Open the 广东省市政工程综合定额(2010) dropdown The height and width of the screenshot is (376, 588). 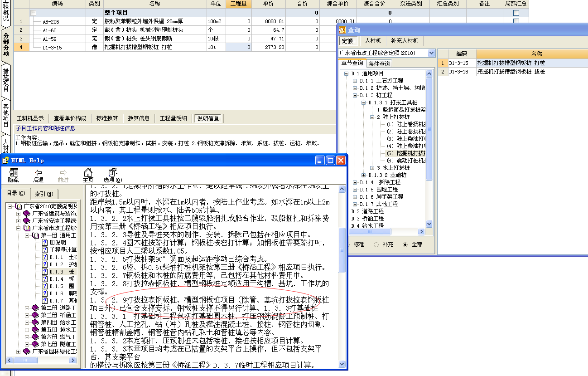coord(431,53)
